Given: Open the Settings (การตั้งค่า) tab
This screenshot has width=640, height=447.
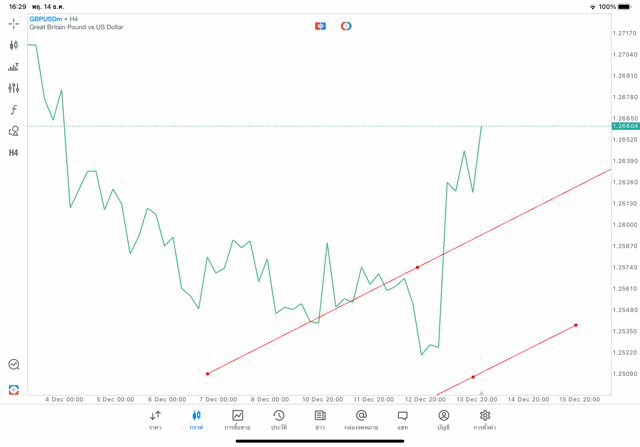Looking at the screenshot, I should [485, 420].
